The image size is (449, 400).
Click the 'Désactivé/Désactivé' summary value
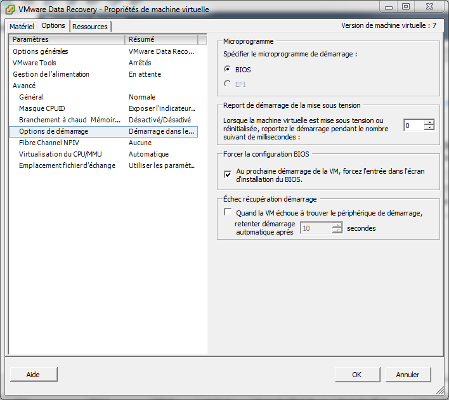160,120
